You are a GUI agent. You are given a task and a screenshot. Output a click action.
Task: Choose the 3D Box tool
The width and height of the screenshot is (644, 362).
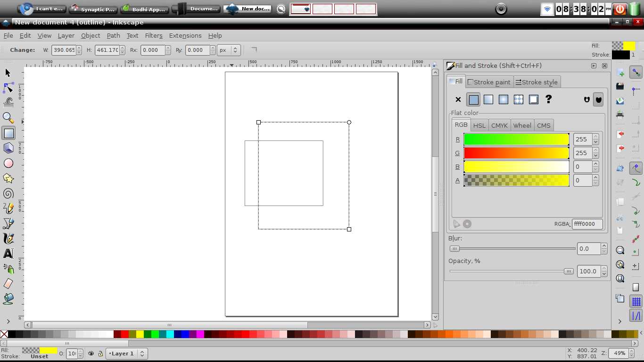[x=8, y=148]
